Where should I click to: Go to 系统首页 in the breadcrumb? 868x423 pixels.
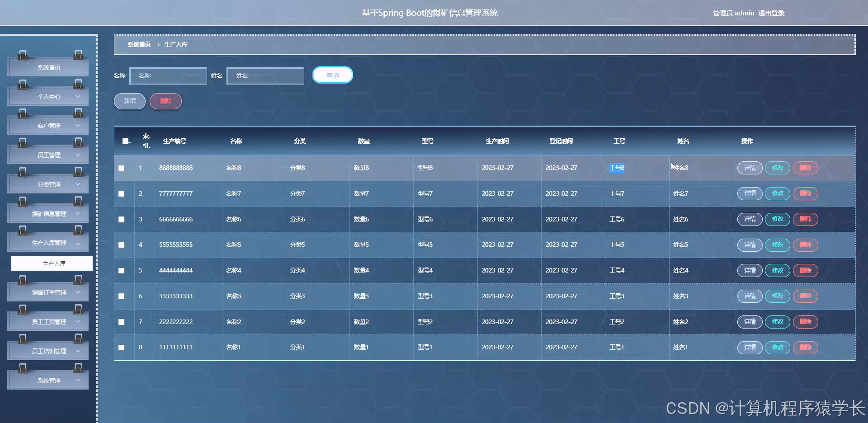(139, 44)
